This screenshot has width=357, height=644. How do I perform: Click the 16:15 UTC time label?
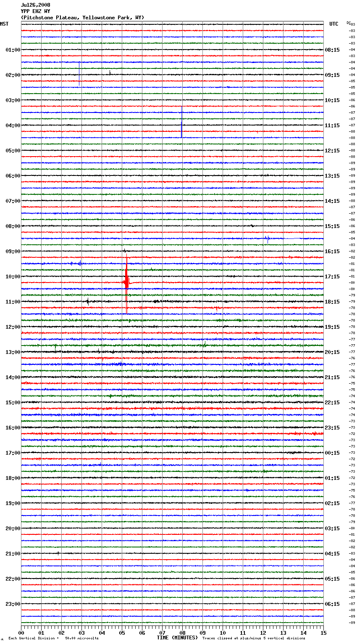[332, 251]
